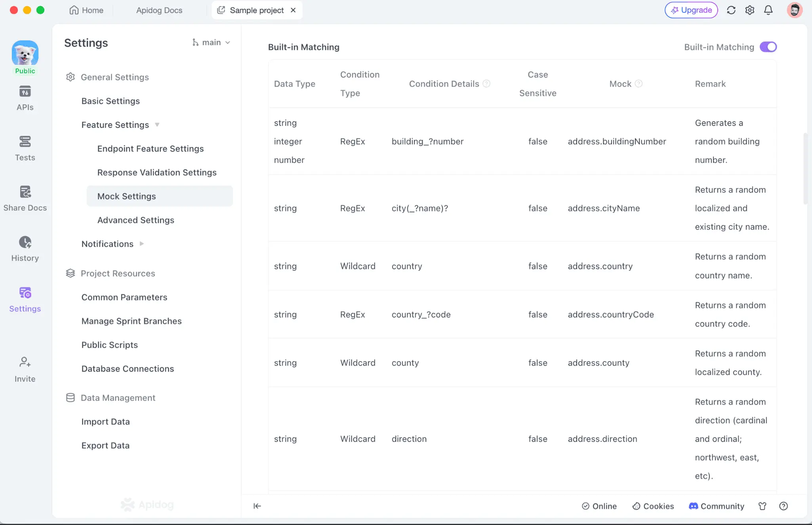Open the main branch dropdown
Screen dimensions: 812x525
coord(211,42)
